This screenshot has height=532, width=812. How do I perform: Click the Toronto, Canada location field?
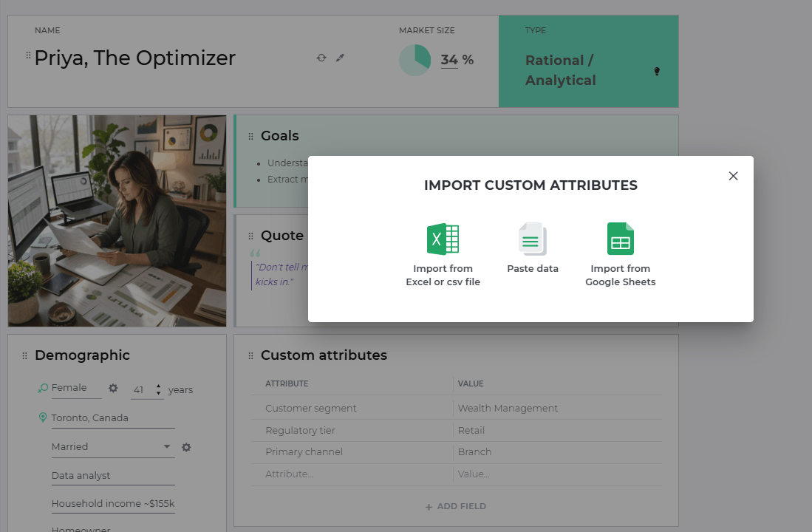113,418
